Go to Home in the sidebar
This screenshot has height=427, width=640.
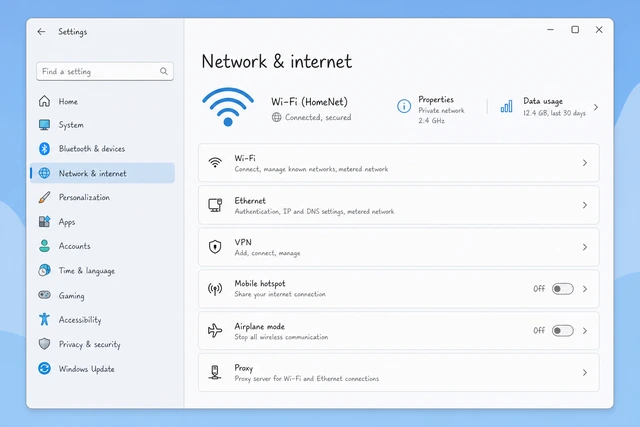[102, 101]
